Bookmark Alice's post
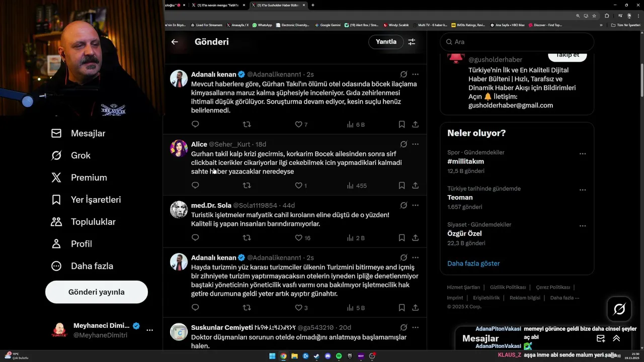The width and height of the screenshot is (644, 362). [x=401, y=186]
